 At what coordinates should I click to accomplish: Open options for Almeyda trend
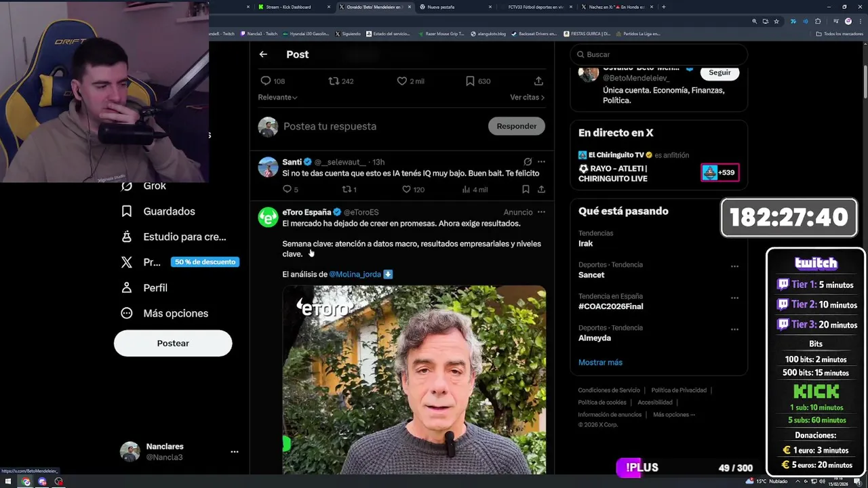tap(734, 329)
